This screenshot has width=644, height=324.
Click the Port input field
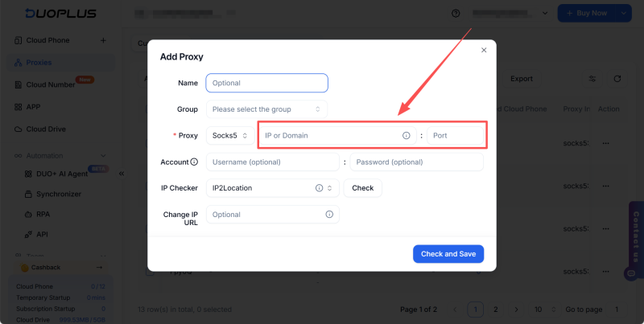[455, 136]
